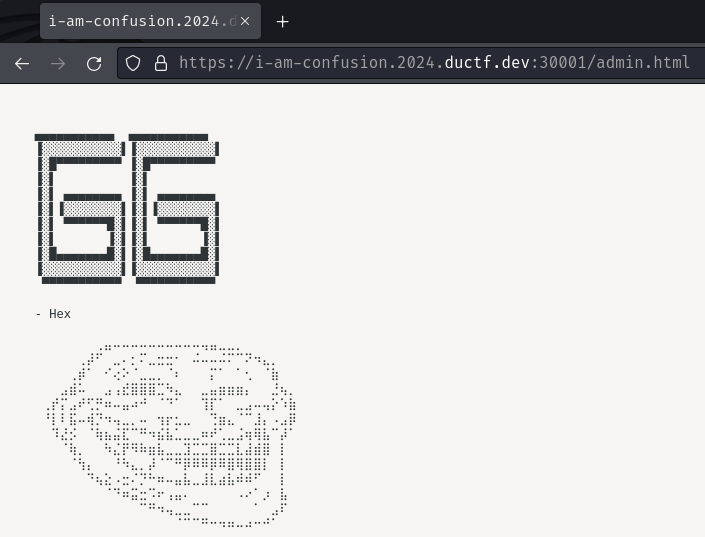The width and height of the screenshot is (705, 537).
Task: Open the tracking protection shield icon
Action: coord(133,63)
